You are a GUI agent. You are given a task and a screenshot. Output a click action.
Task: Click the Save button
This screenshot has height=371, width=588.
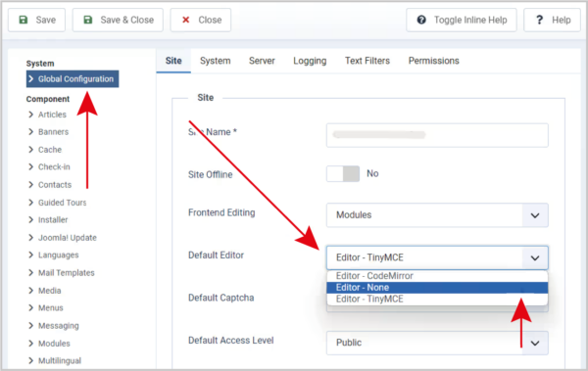click(x=37, y=20)
